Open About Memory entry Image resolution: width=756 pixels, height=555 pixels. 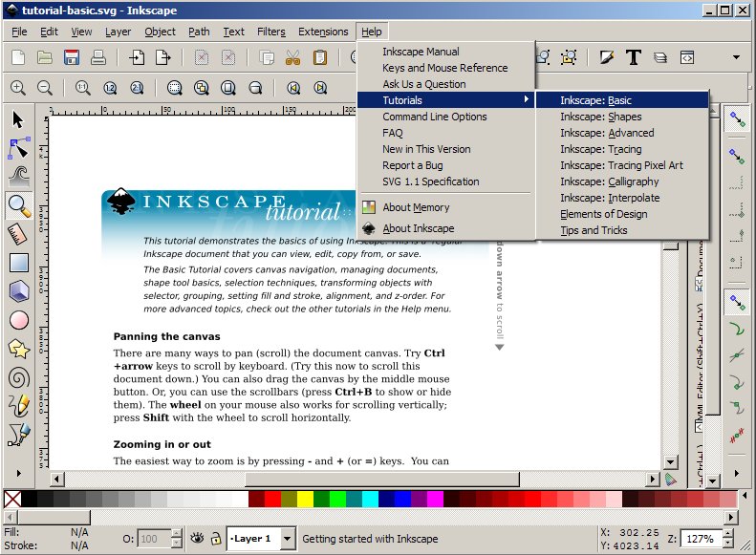pyautogui.click(x=446, y=207)
